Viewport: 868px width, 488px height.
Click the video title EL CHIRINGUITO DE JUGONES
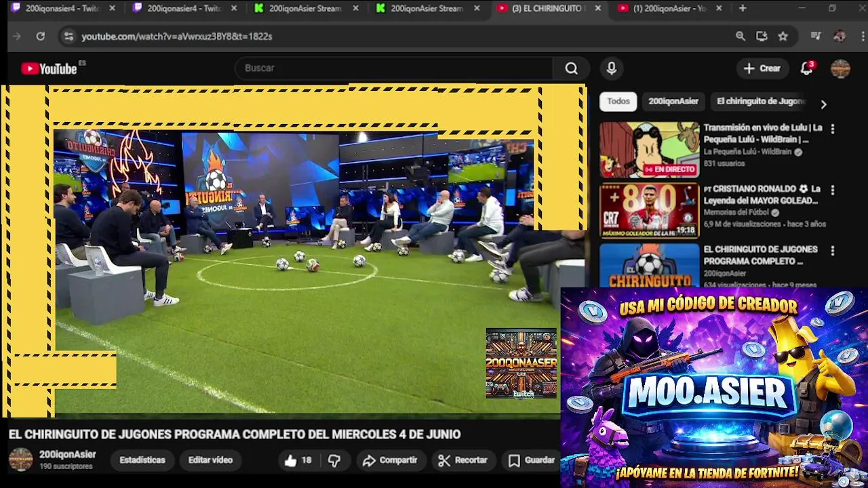pyautogui.click(x=235, y=434)
